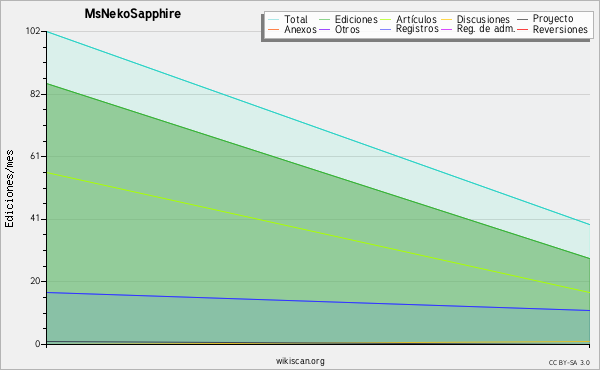Viewport: 600px width, 370px height.
Task: Click the Ediciones/mes axis title
Action: tap(9, 189)
